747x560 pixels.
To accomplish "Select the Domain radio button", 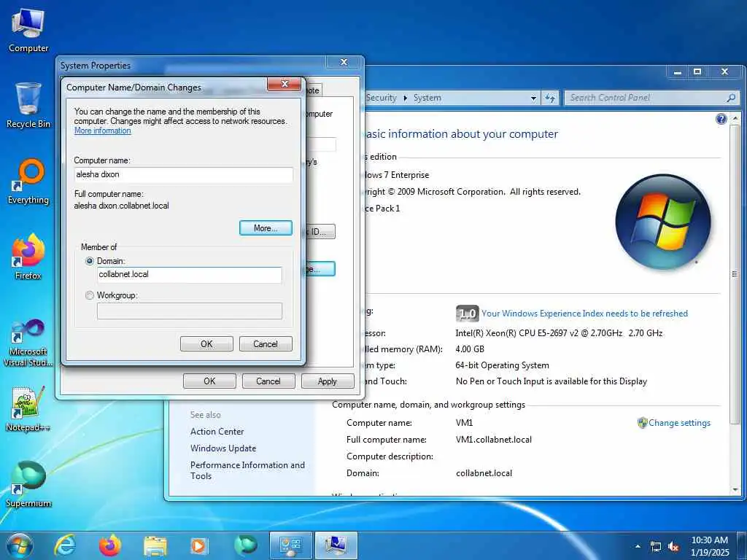I will coord(89,261).
